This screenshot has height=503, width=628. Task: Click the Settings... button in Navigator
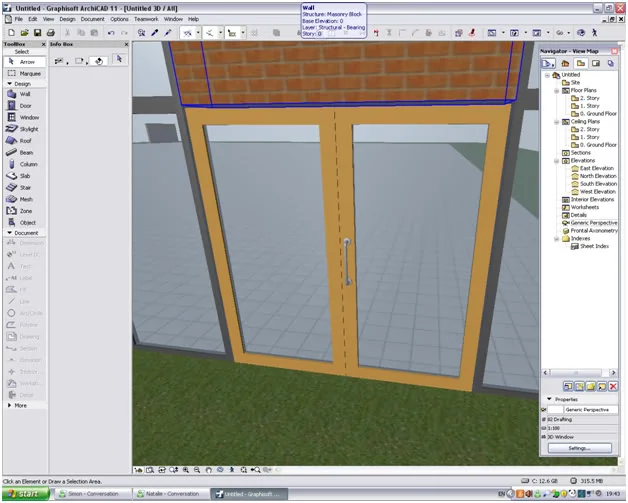(580, 448)
